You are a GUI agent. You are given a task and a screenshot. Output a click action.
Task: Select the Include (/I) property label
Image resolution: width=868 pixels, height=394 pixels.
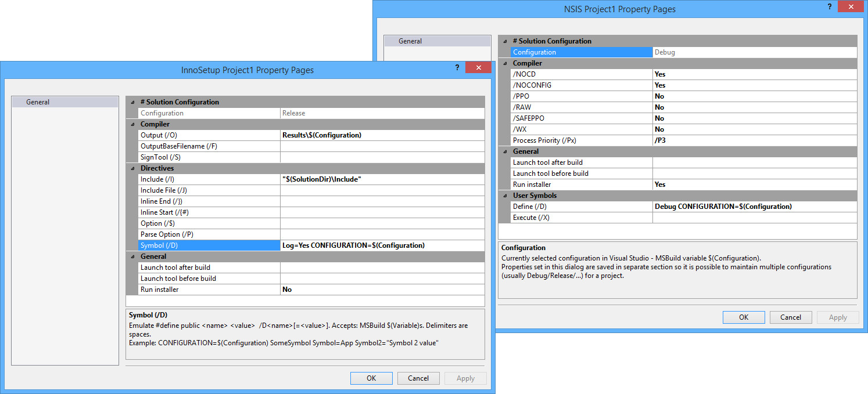(209, 179)
